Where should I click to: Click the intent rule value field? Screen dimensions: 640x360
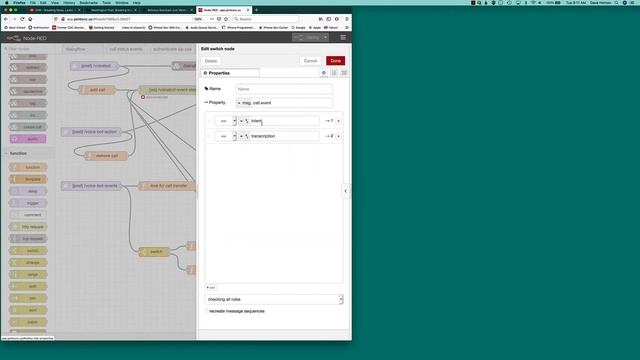284,121
